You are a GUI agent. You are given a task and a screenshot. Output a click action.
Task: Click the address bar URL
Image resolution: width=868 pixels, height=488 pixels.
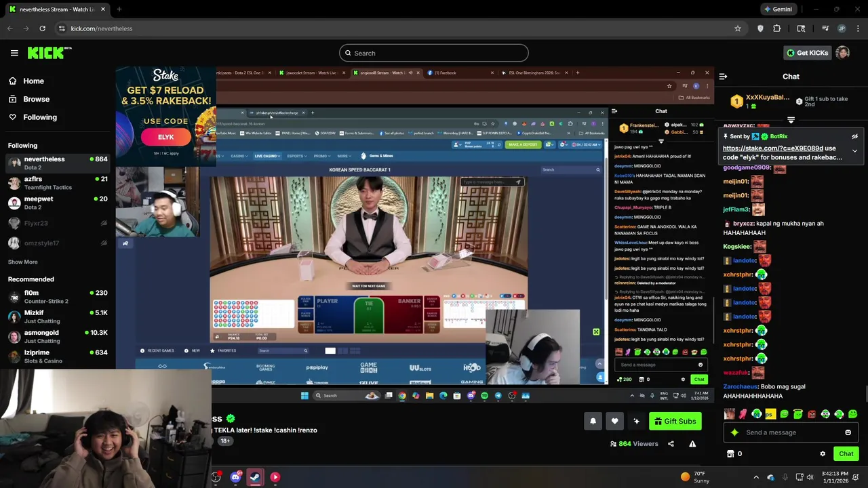tap(102, 28)
